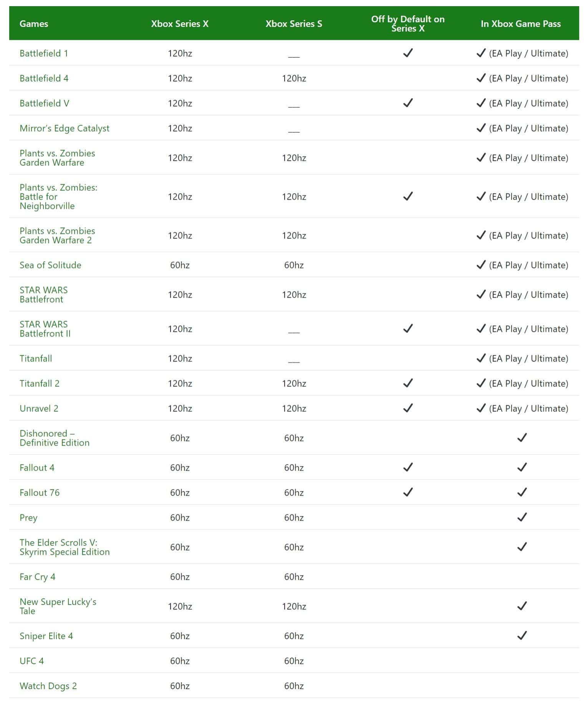
Task: Select the Watch Dogs 2 link
Action: pyautogui.click(x=48, y=686)
